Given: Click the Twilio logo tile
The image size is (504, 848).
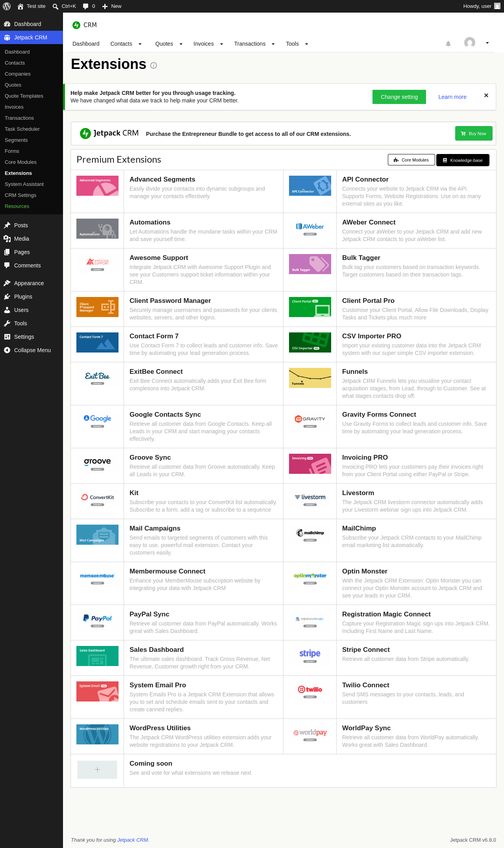Looking at the screenshot, I should tap(310, 691).
